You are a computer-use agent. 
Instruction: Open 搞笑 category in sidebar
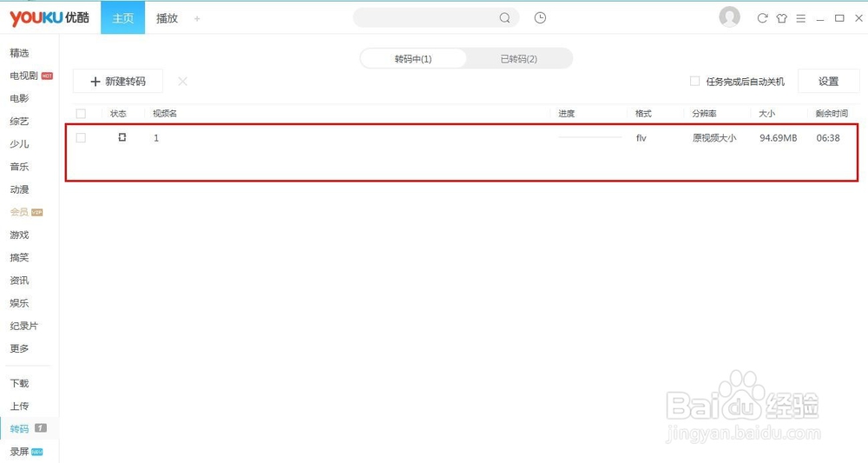click(x=19, y=257)
